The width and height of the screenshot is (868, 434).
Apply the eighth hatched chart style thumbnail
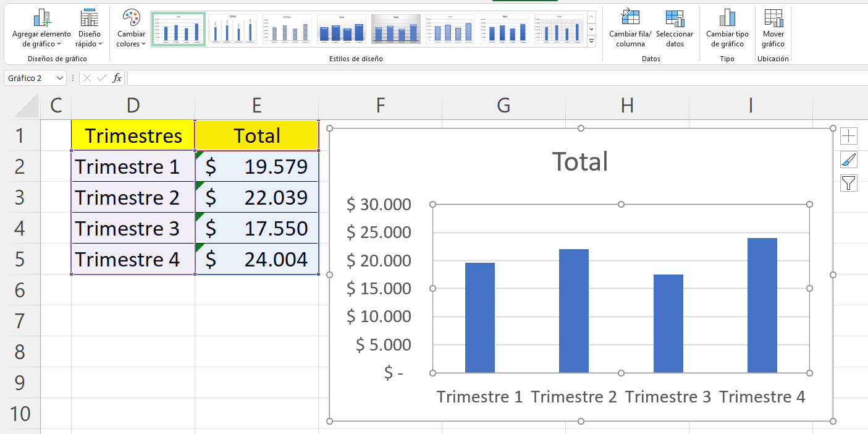tap(559, 28)
